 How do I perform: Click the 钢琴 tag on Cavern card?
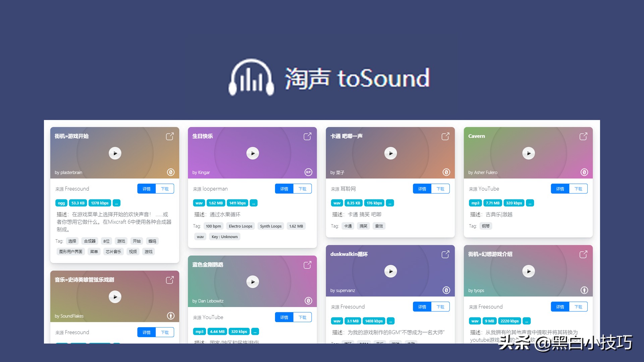pyautogui.click(x=486, y=226)
